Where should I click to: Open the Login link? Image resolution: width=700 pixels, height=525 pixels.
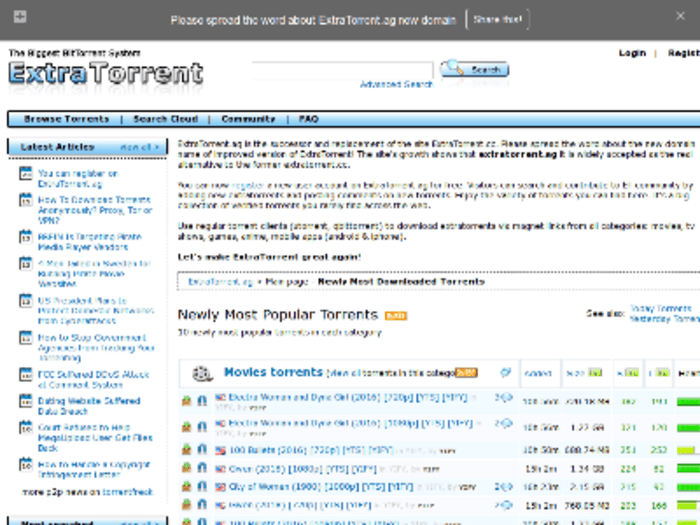(632, 53)
